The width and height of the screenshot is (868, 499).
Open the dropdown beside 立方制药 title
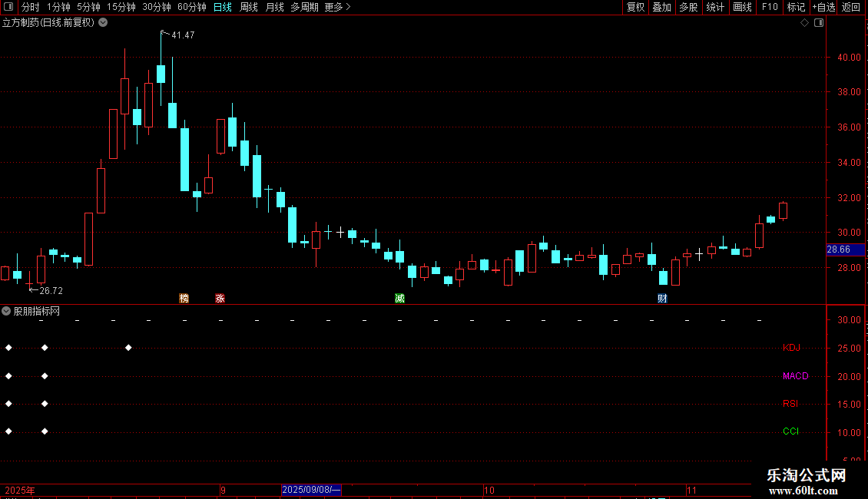point(103,23)
